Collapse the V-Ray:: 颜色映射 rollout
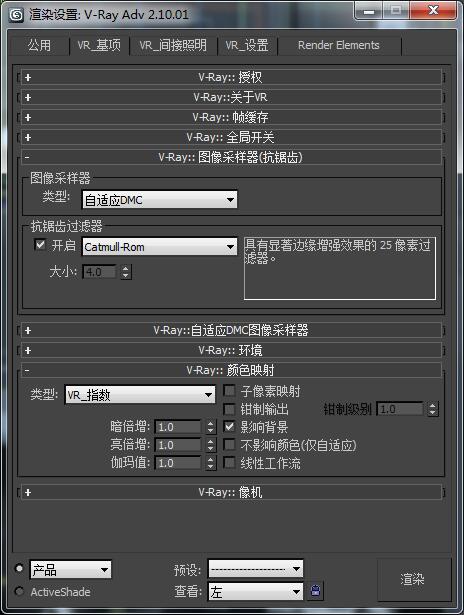The height and width of the screenshot is (615, 464). (231, 370)
